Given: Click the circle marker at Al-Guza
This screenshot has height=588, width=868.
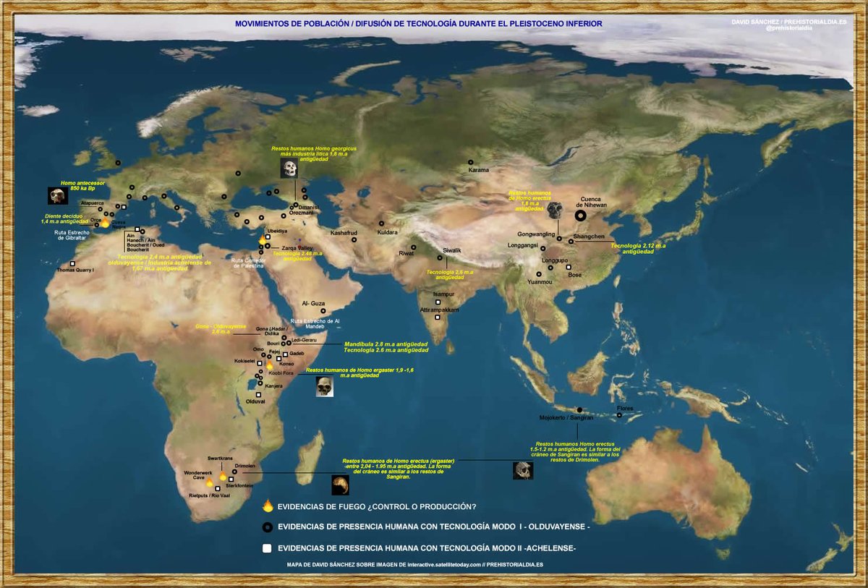Looking at the screenshot, I should (x=323, y=311).
